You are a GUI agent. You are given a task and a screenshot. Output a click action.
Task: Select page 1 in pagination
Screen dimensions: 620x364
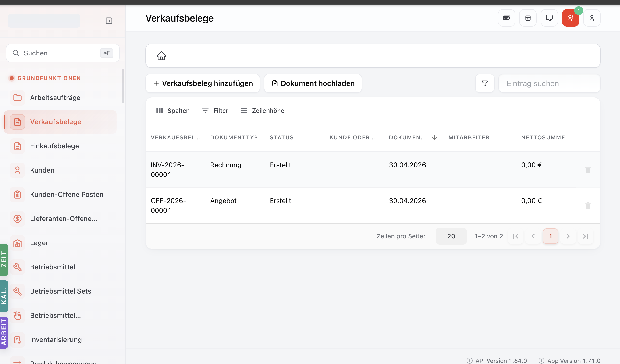point(550,236)
